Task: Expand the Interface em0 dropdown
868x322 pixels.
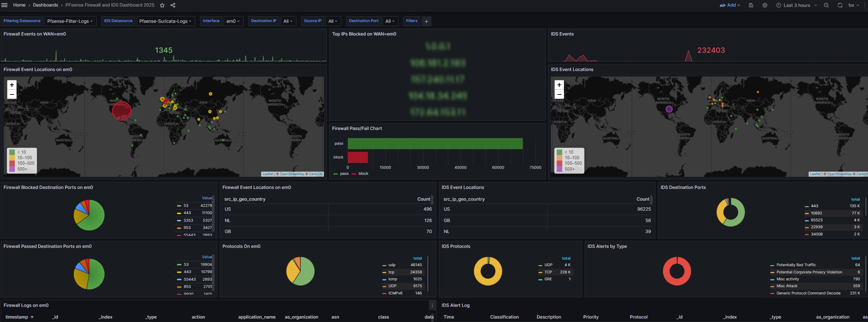Action: [233, 21]
